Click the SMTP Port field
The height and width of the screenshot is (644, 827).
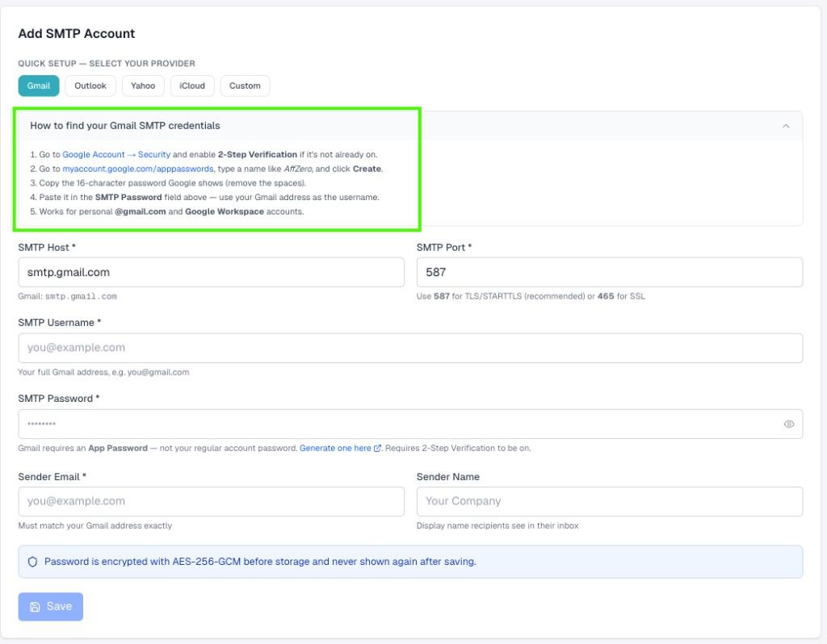610,272
